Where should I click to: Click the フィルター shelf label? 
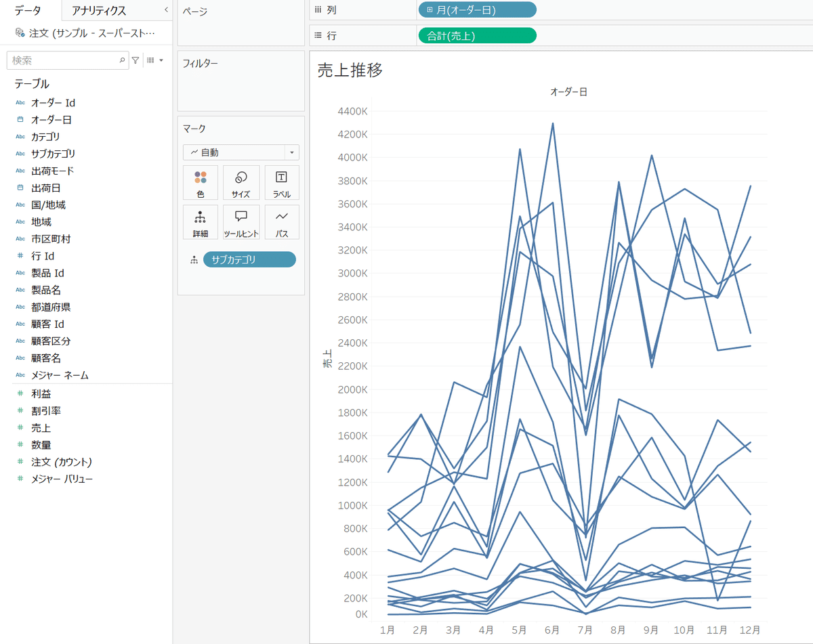click(201, 64)
